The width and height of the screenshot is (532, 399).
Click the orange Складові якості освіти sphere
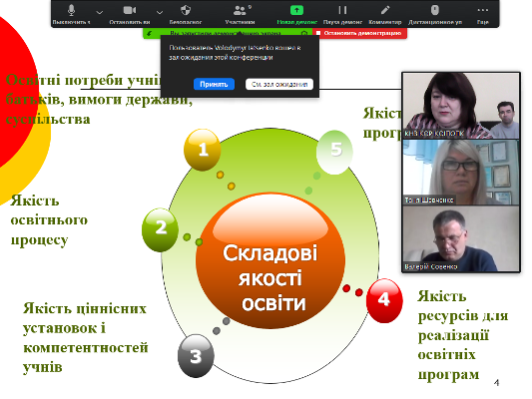pos(270,260)
